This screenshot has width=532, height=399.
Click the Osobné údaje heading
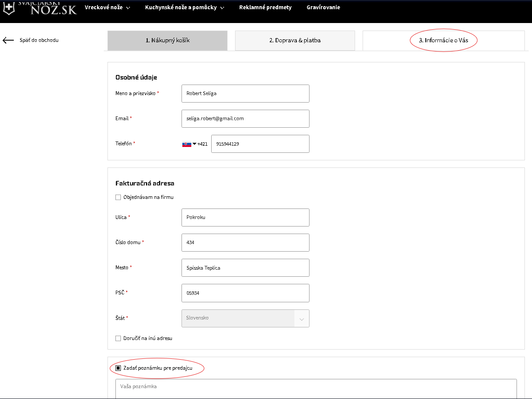click(136, 77)
